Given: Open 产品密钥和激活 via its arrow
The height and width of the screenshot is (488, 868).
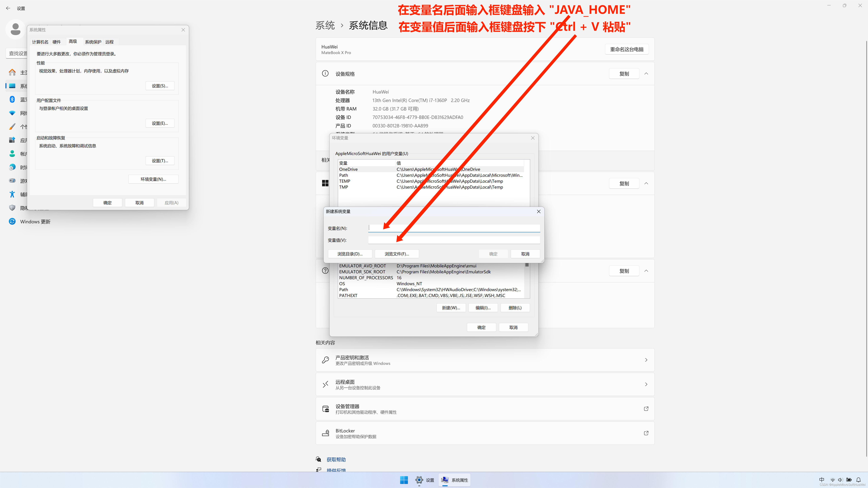Looking at the screenshot, I should (x=646, y=360).
